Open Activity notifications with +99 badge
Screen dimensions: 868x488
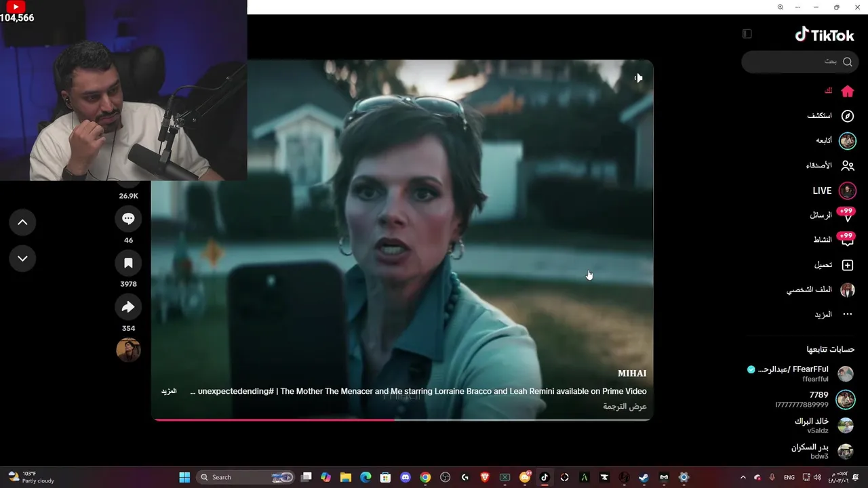(x=846, y=240)
